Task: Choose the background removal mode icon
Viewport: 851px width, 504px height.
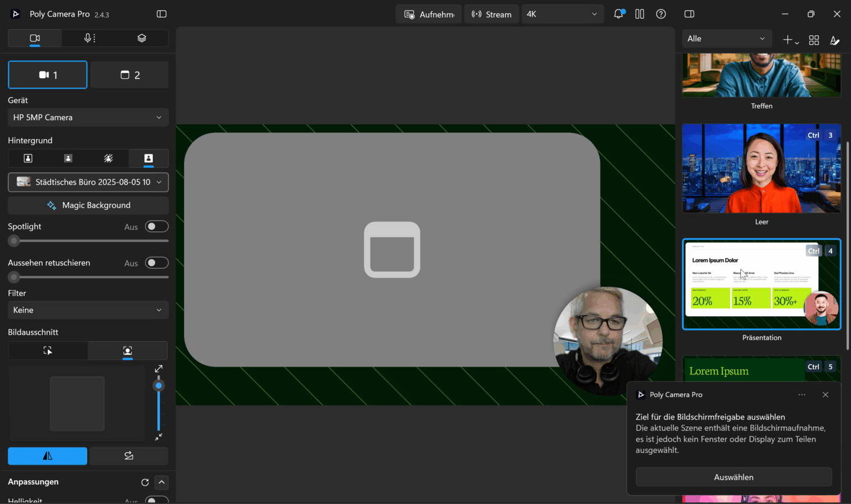Action: tap(109, 158)
